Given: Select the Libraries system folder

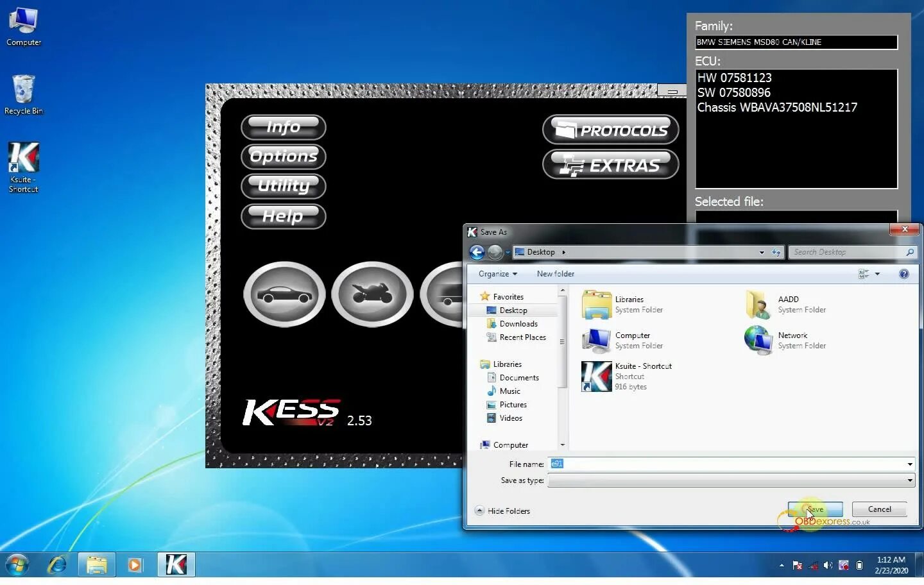Looking at the screenshot, I should (622, 305).
